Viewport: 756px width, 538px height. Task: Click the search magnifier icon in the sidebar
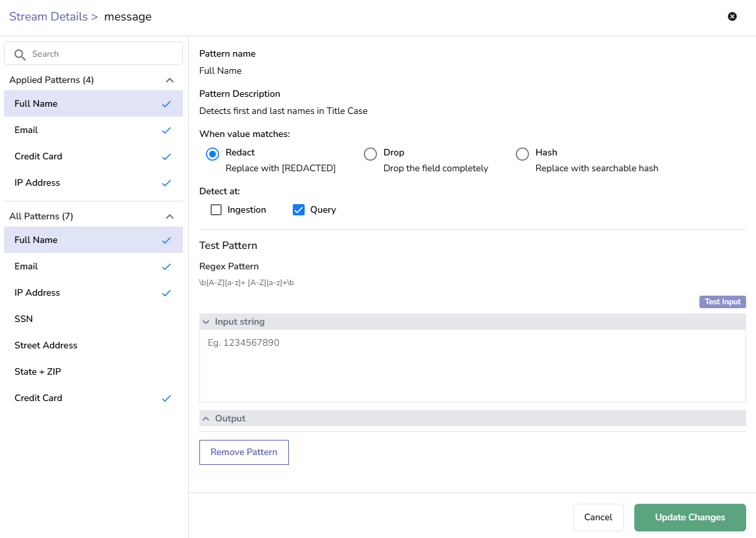[20, 53]
